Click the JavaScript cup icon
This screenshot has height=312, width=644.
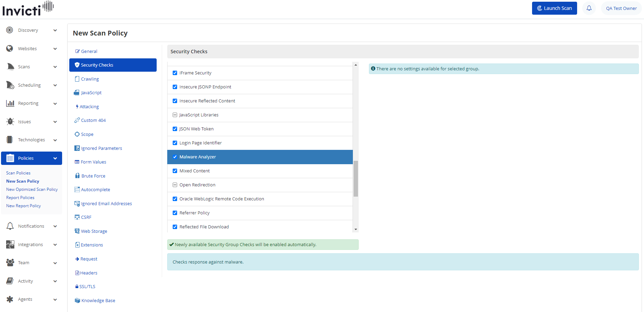point(77,93)
